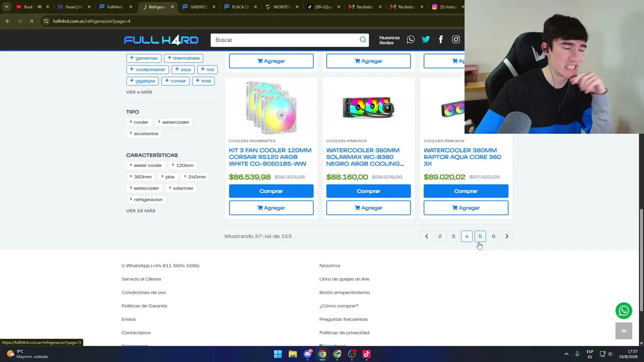644x362 pixels.
Task: Filter by feature solarmax
Action: [180, 188]
